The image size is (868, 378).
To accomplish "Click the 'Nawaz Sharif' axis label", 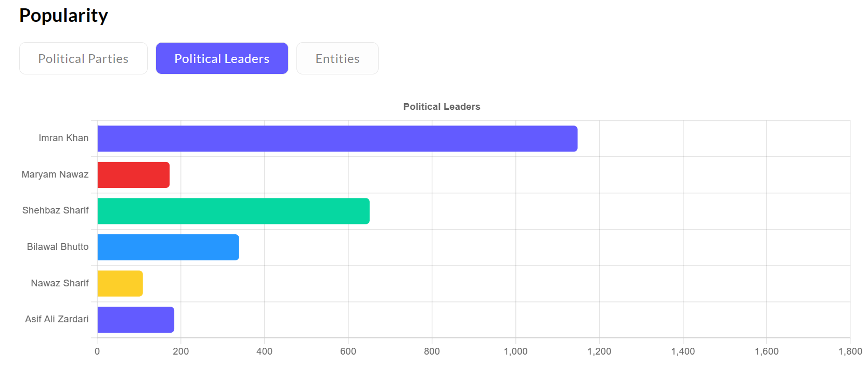I will coord(60,283).
